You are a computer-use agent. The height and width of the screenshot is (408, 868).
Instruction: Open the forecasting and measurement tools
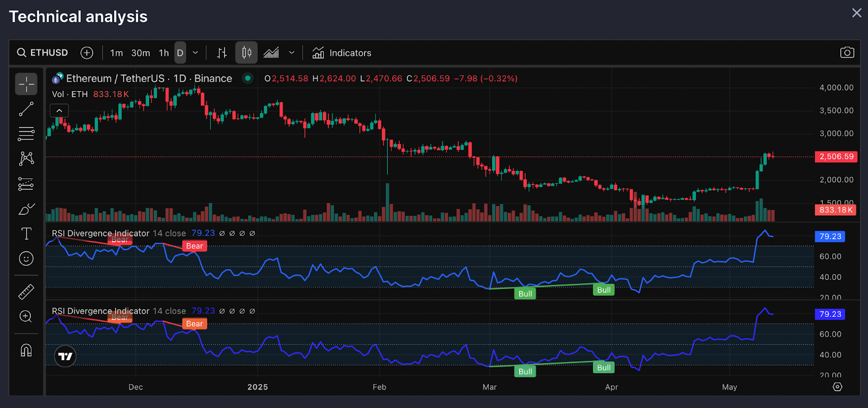[x=26, y=184]
